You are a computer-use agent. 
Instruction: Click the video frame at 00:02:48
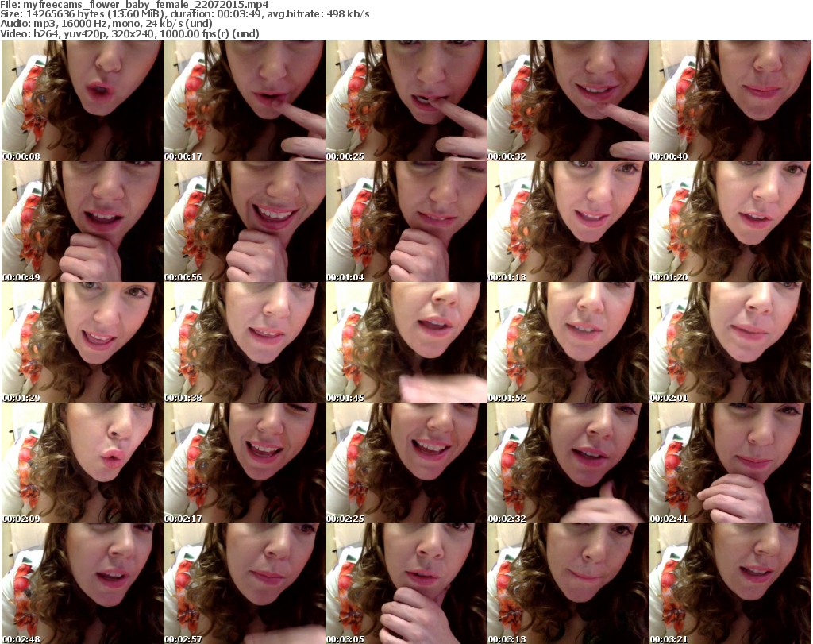tap(82, 584)
